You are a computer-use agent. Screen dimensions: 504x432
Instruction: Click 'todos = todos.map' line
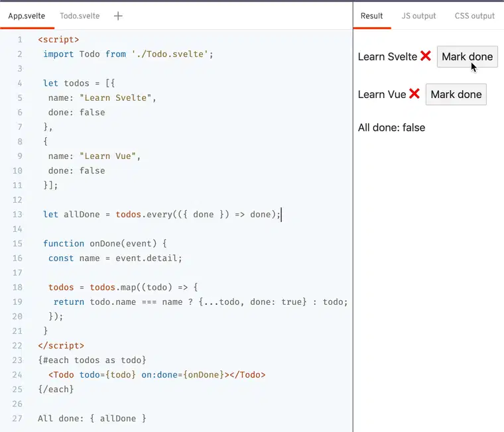(123, 288)
